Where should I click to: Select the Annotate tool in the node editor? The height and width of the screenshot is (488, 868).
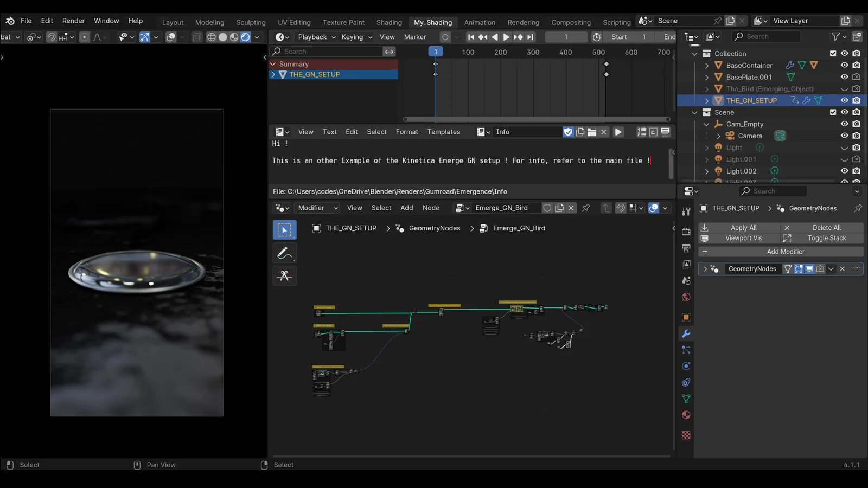click(284, 253)
